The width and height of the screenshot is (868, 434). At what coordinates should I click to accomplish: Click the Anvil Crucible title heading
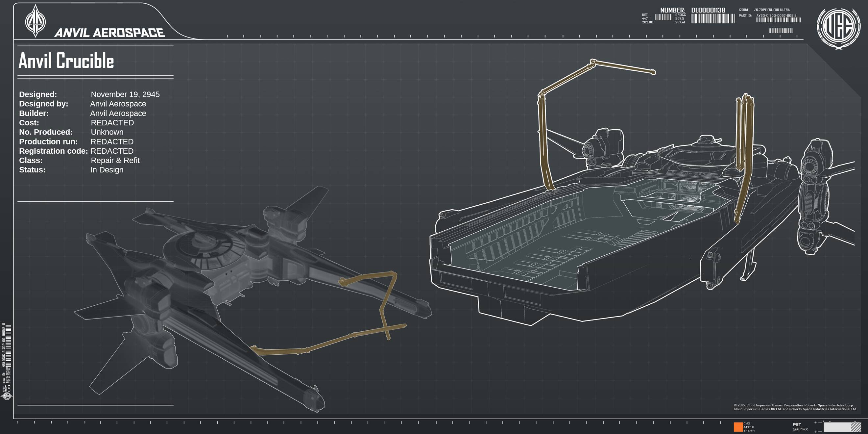(66, 61)
